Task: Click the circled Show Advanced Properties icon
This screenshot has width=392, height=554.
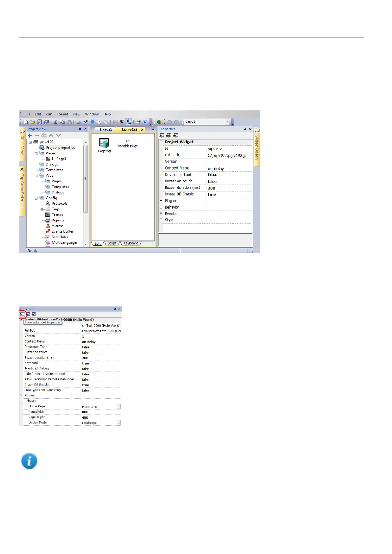Action: [22, 314]
